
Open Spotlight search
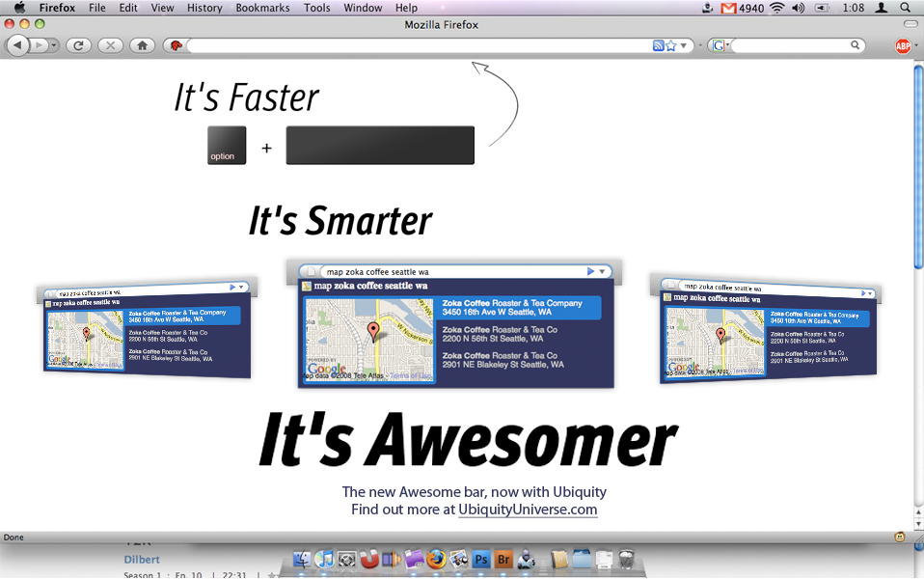906,8
